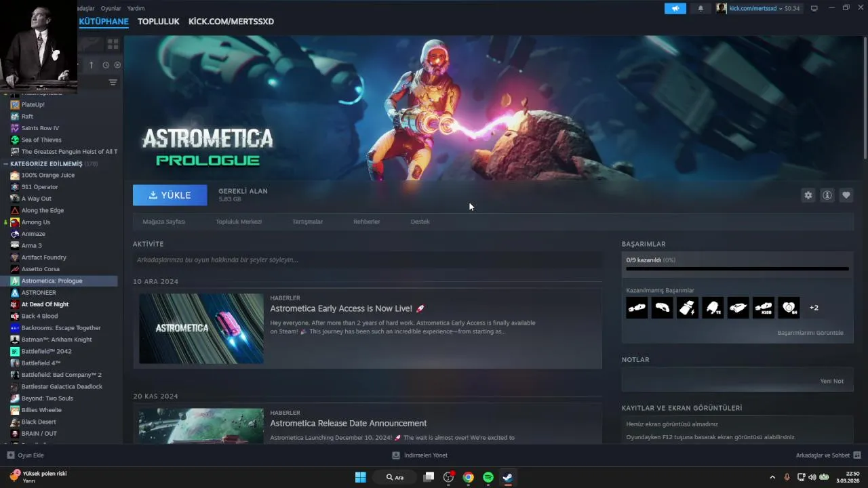The width and height of the screenshot is (868, 488).
Task: Select Assetto Corsa in library
Action: [x=40, y=269]
